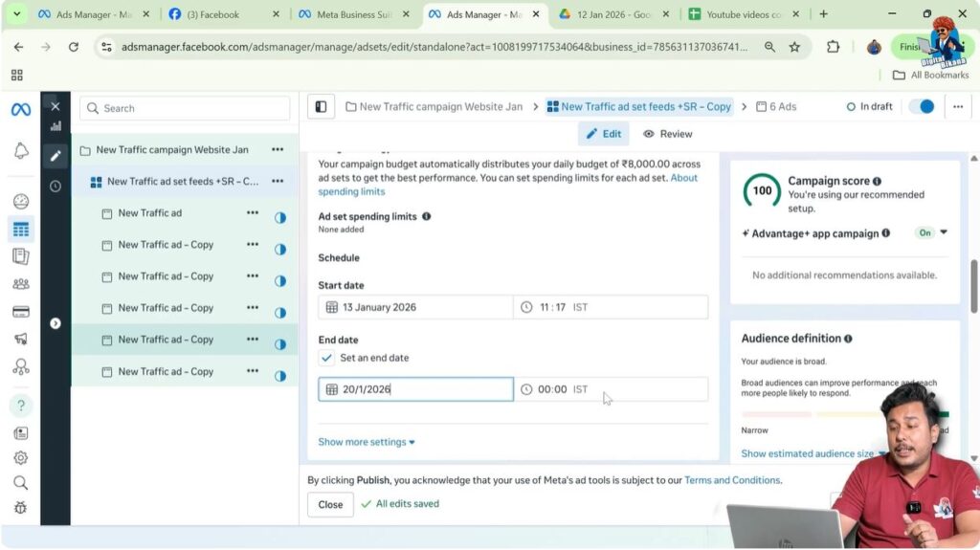The width and height of the screenshot is (980, 550).
Task: Click the audiences people icon
Action: click(20, 284)
